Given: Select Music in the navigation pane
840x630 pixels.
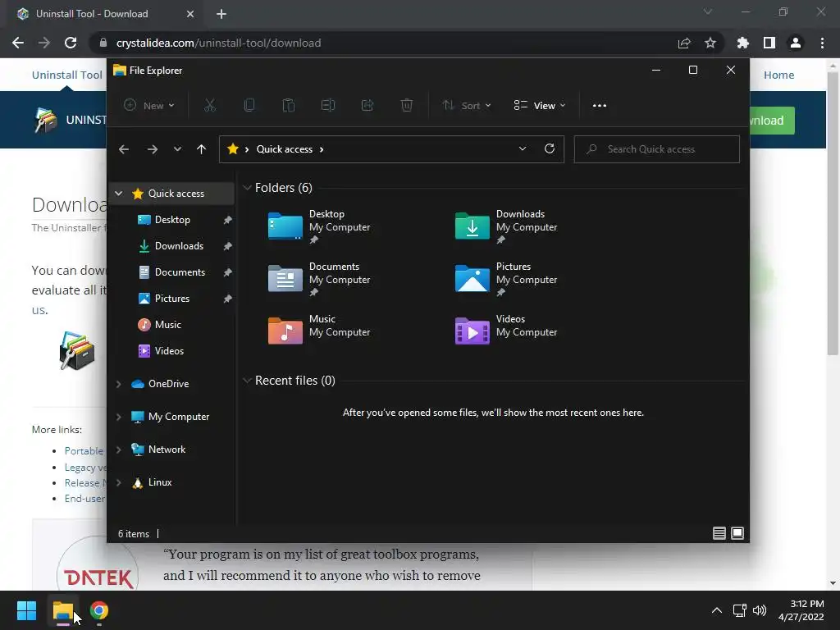Looking at the screenshot, I should click(171, 325).
